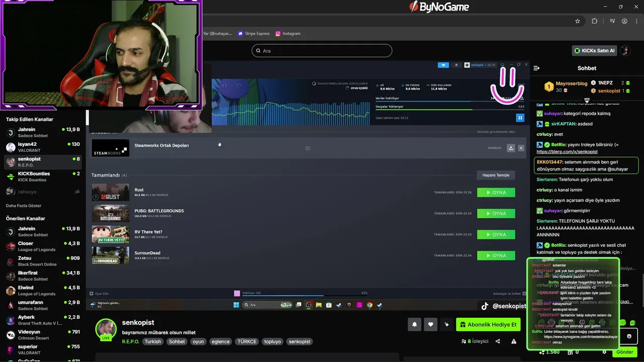Remove Steamworks Ortak Depoları from queue

point(521,148)
